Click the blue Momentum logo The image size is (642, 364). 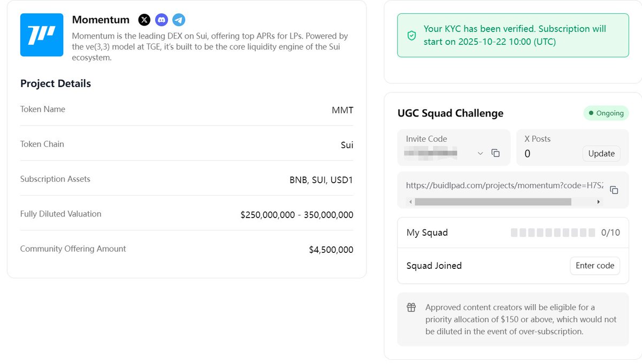click(x=42, y=35)
